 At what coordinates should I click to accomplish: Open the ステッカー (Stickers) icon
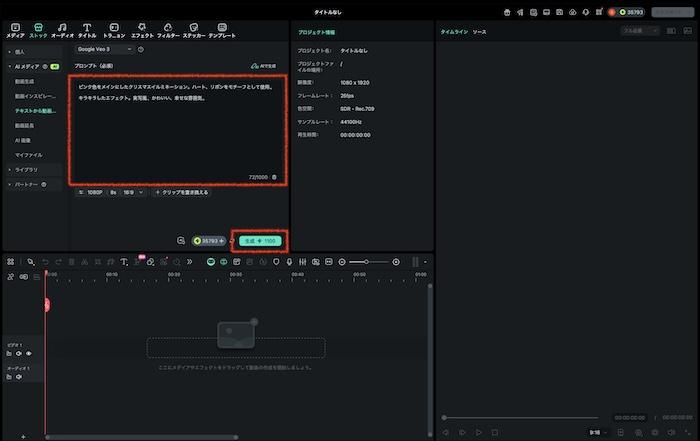point(193,30)
